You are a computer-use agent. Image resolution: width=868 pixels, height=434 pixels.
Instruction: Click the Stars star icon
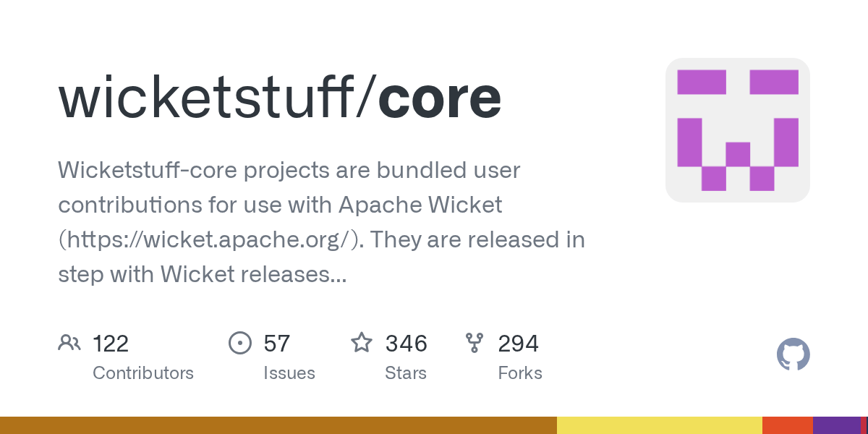[x=362, y=342]
